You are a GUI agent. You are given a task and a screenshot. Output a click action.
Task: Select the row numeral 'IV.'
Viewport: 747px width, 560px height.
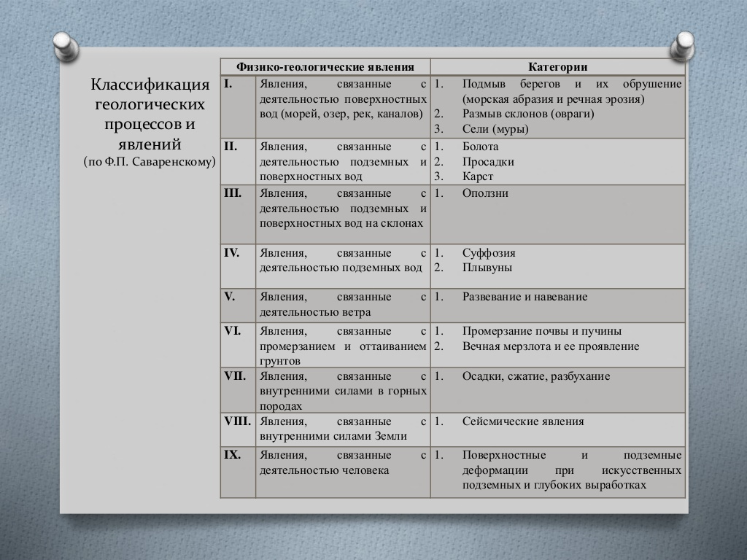(231, 253)
